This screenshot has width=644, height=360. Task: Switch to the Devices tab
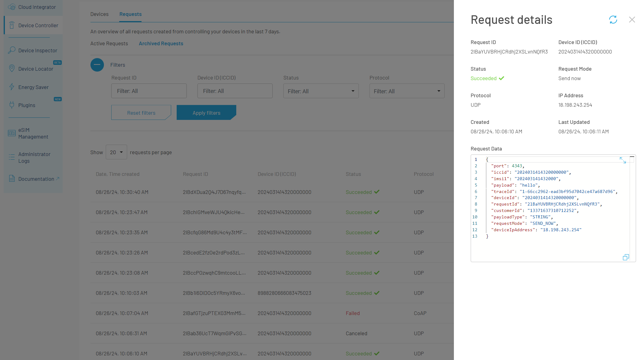(99, 14)
